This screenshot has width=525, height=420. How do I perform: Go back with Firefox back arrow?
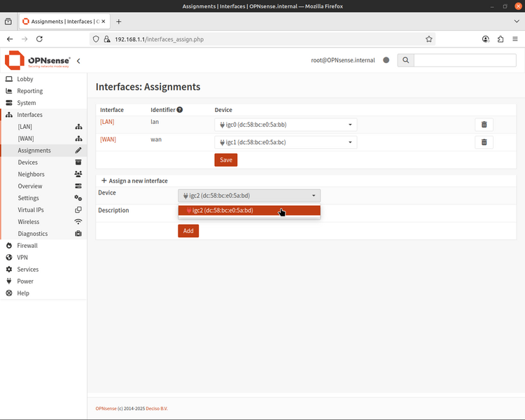pos(10,39)
